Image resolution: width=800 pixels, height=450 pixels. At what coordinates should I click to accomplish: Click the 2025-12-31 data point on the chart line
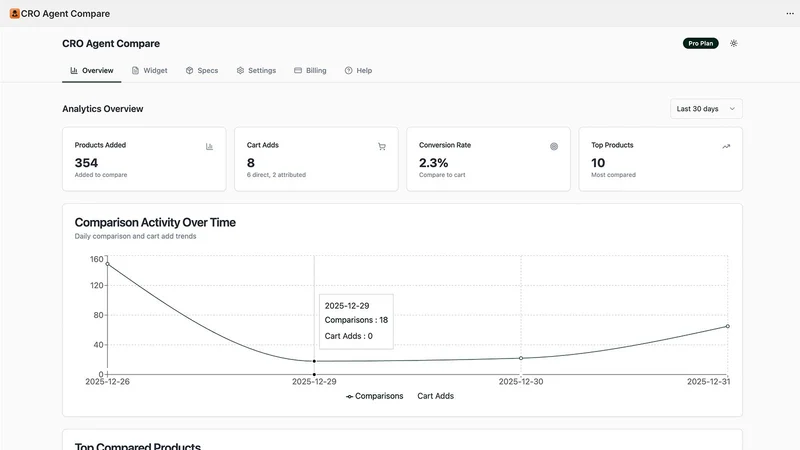point(728,326)
